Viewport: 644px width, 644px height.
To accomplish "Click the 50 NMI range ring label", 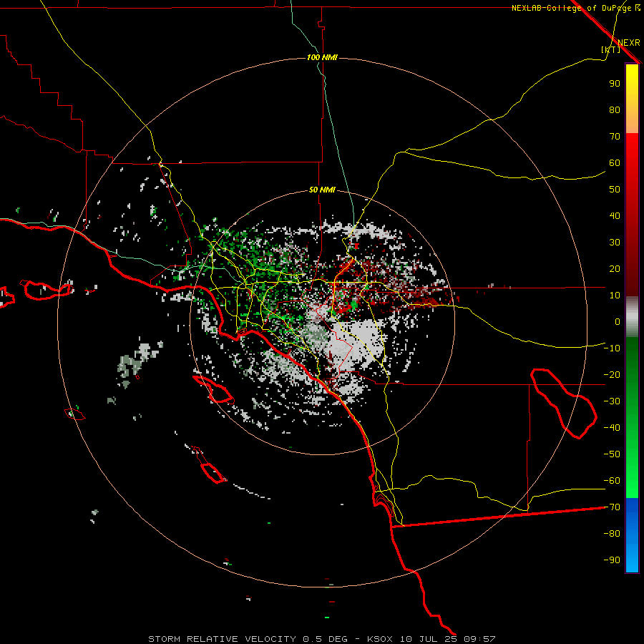I will pos(322,190).
